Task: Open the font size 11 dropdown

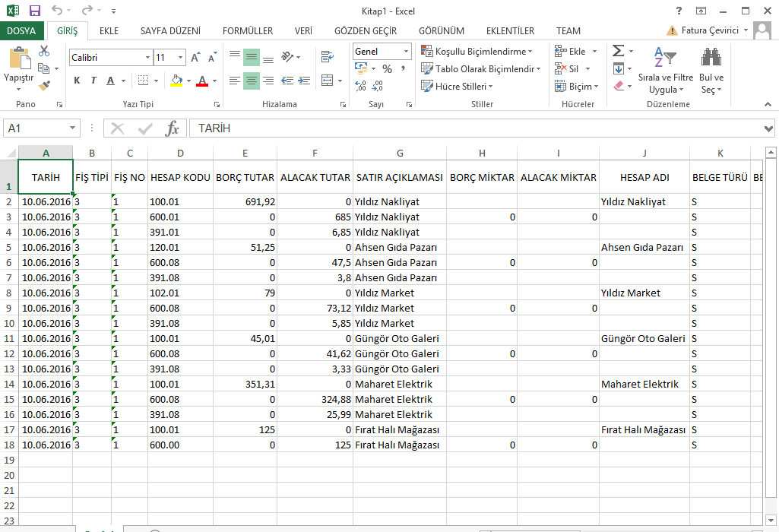Action: tap(181, 58)
